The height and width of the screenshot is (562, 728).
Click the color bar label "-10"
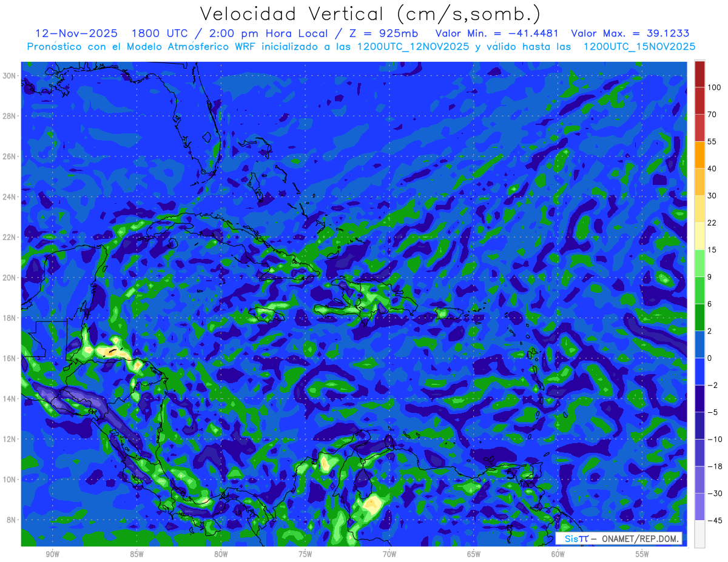coord(714,440)
